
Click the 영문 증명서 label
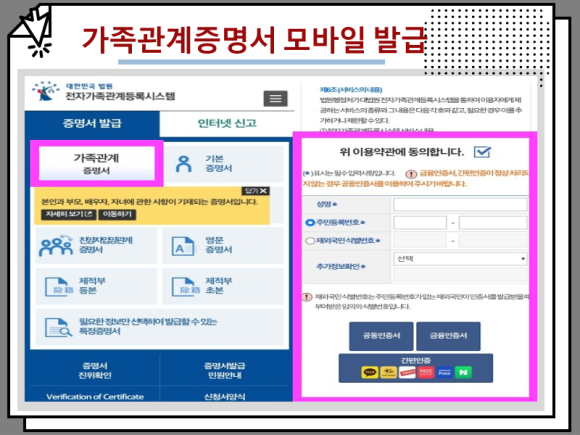point(219,245)
